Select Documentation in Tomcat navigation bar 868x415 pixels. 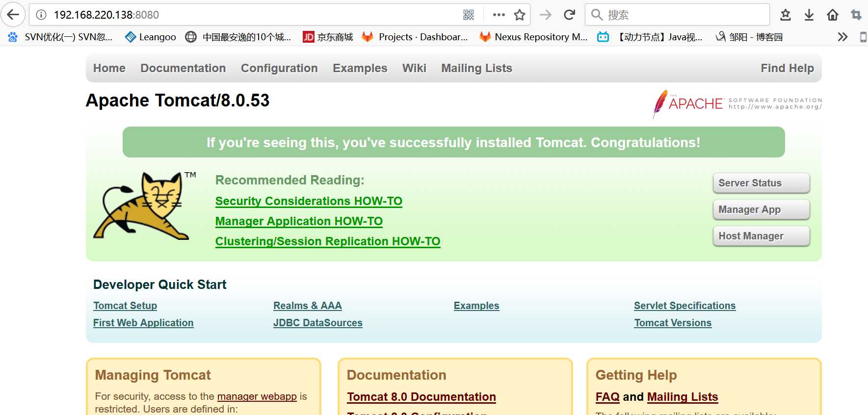tap(183, 68)
